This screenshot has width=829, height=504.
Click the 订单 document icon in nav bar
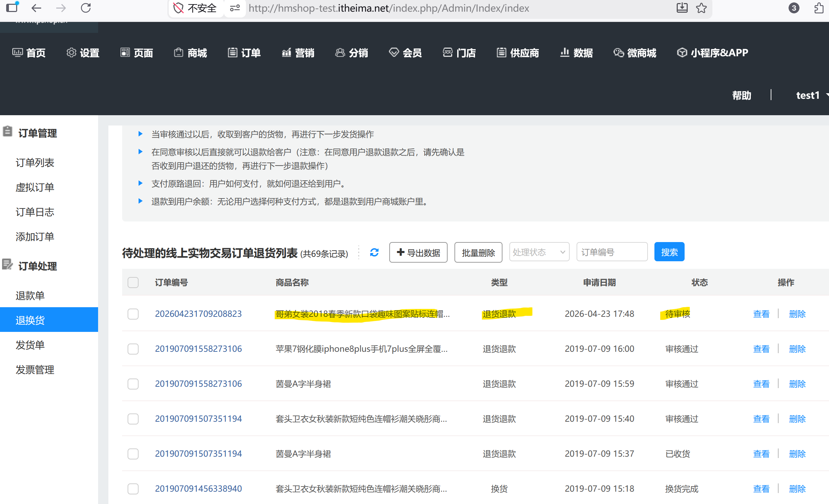(x=233, y=52)
